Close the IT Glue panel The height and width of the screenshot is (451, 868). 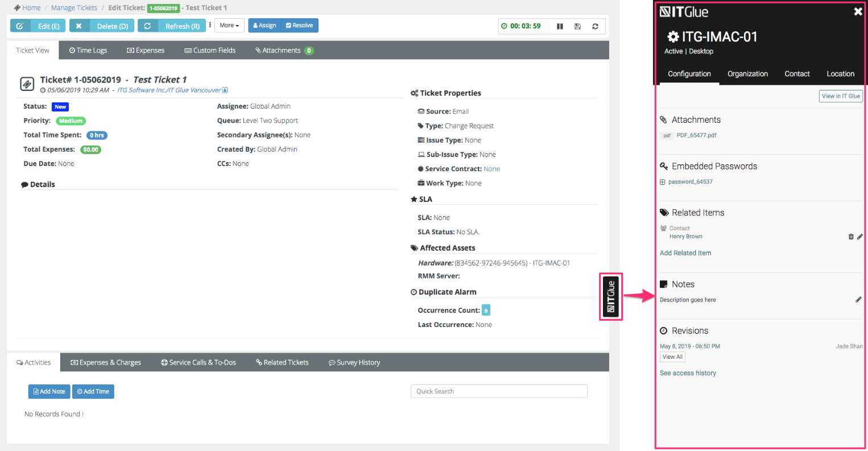click(x=858, y=11)
